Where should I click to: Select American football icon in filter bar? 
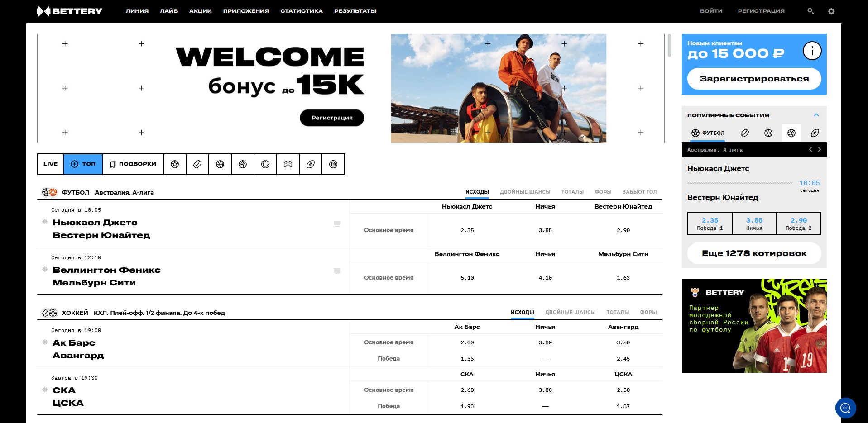point(311,164)
